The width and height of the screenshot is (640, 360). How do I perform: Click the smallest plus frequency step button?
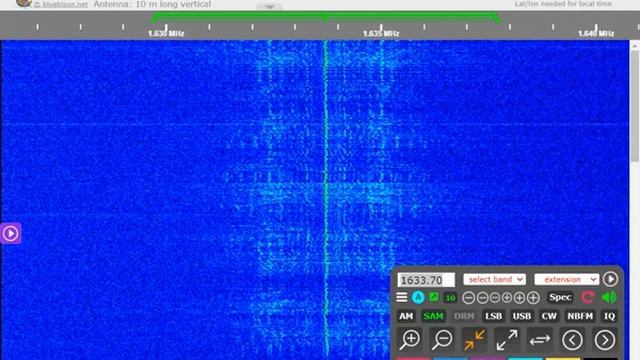pyautogui.click(x=507, y=298)
